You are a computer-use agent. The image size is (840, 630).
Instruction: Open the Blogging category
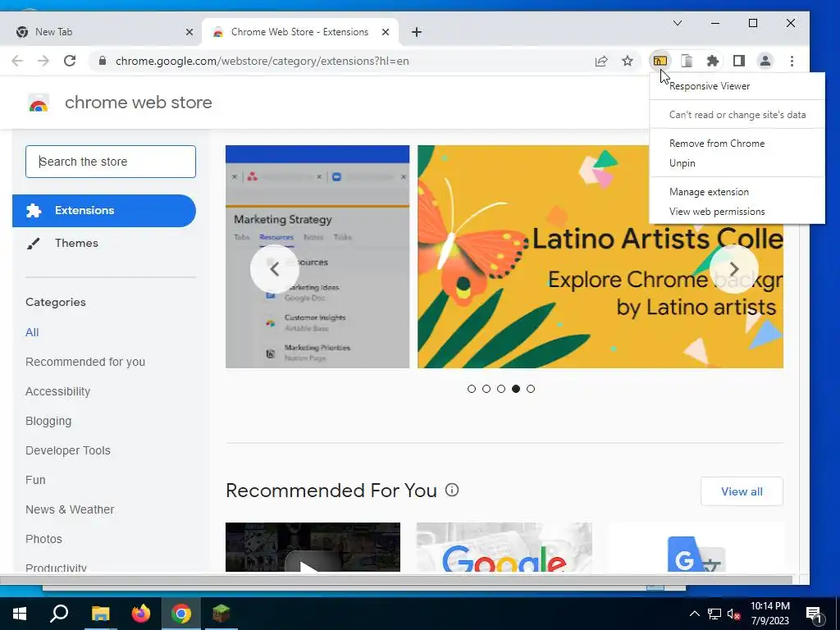(x=48, y=421)
